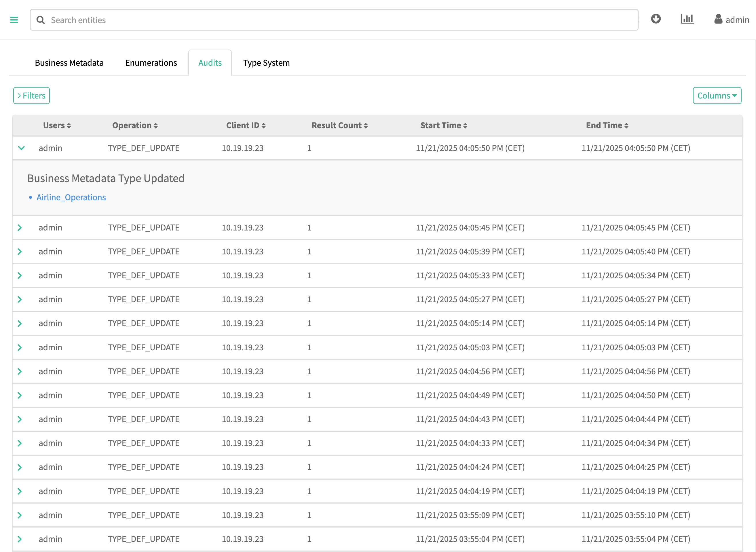Open the Columns dropdown

click(x=717, y=96)
